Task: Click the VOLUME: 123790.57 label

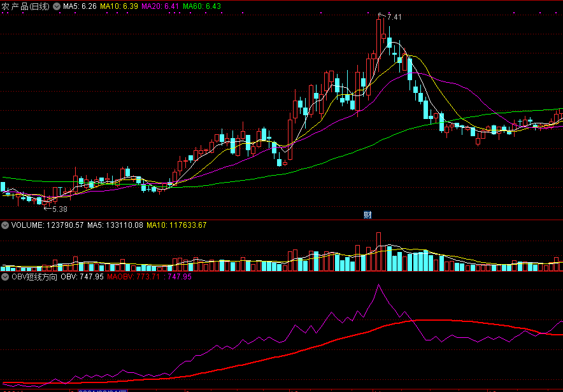Action: pos(47,225)
